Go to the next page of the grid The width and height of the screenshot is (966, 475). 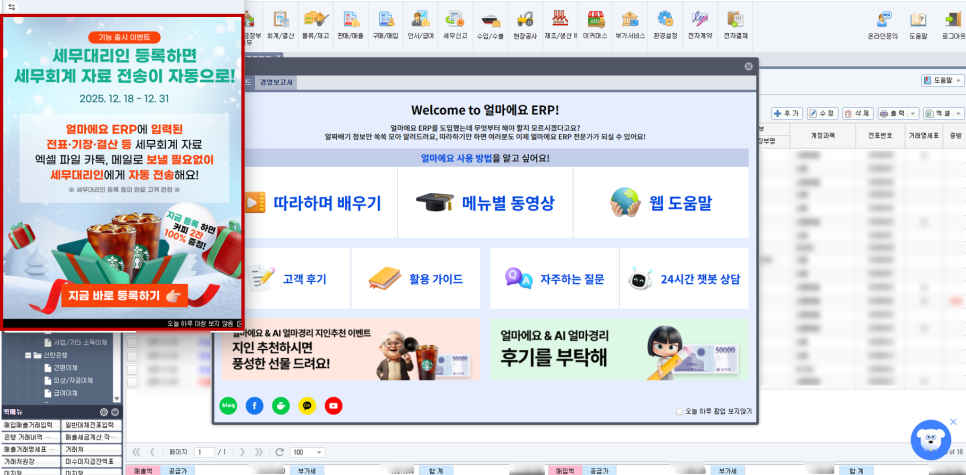point(243,452)
